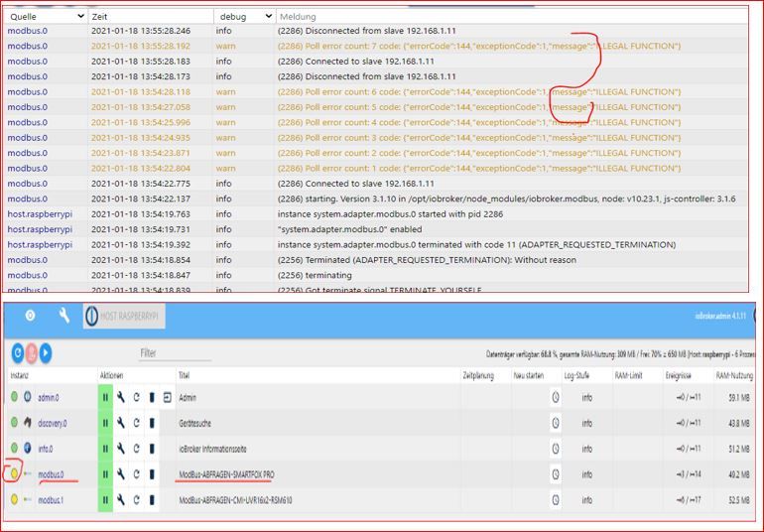Click 'host.raspberrypi' source at 13:54:19.763
The image size is (764, 532).
click(x=40, y=214)
